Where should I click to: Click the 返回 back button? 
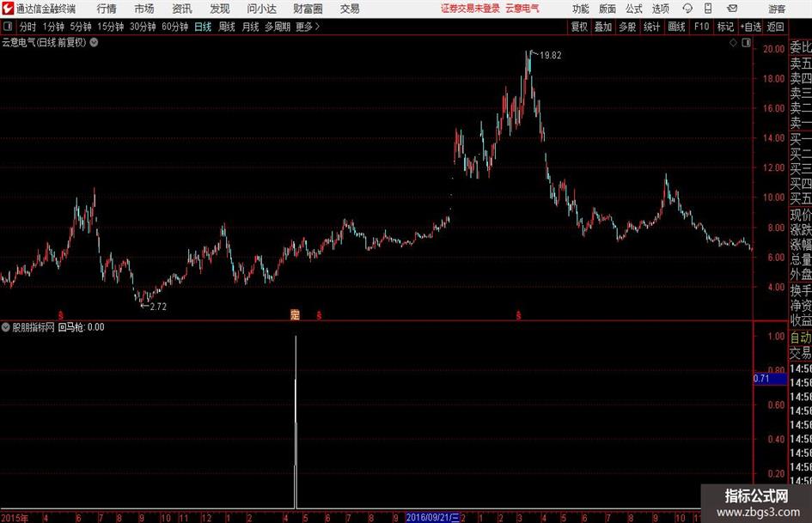pos(775,27)
